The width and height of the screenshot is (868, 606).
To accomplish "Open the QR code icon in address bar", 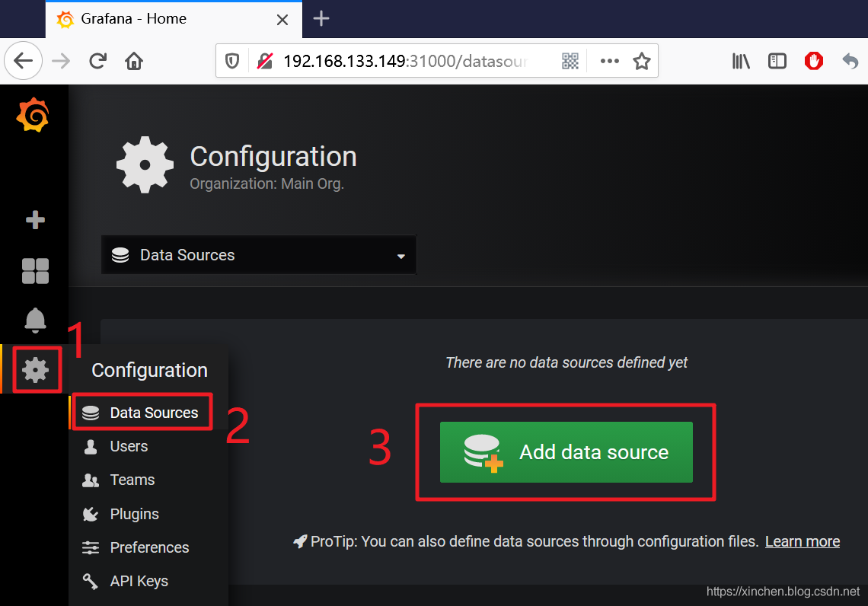I will [570, 61].
